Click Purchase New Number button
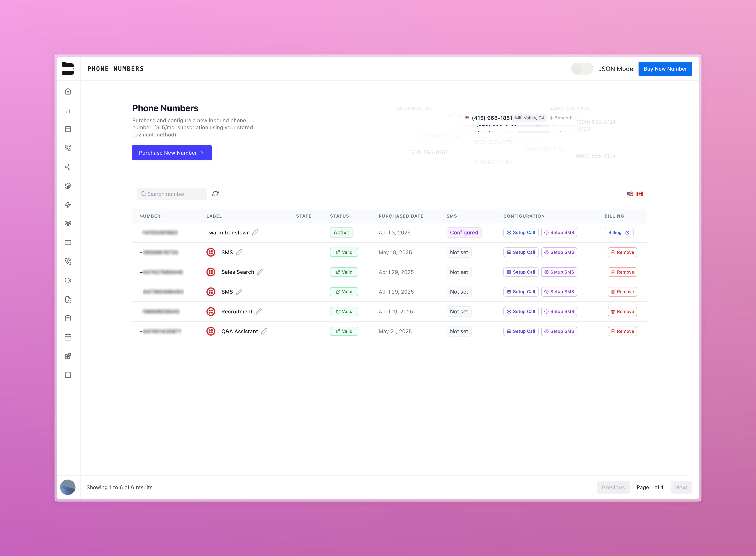This screenshot has height=556, width=756. 172,153
